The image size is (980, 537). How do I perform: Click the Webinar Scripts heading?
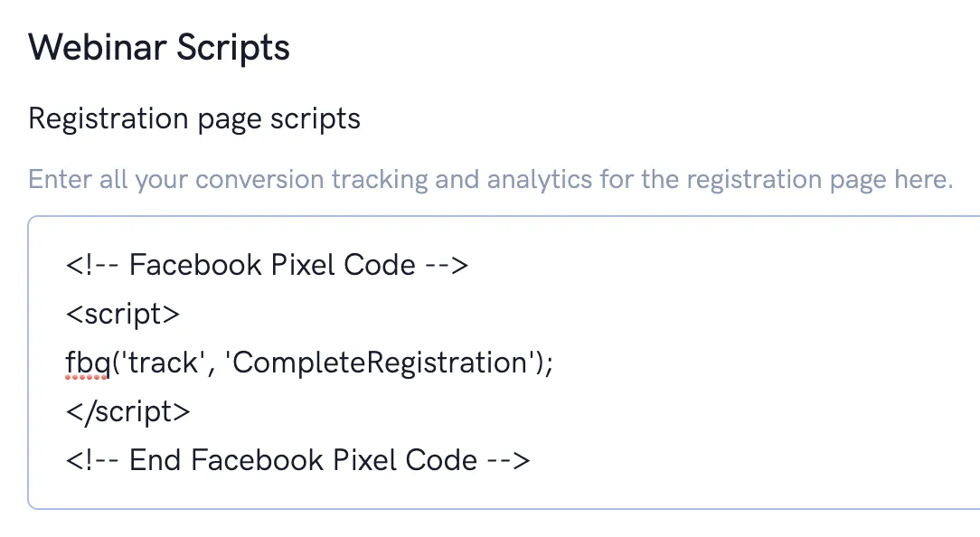tap(159, 48)
